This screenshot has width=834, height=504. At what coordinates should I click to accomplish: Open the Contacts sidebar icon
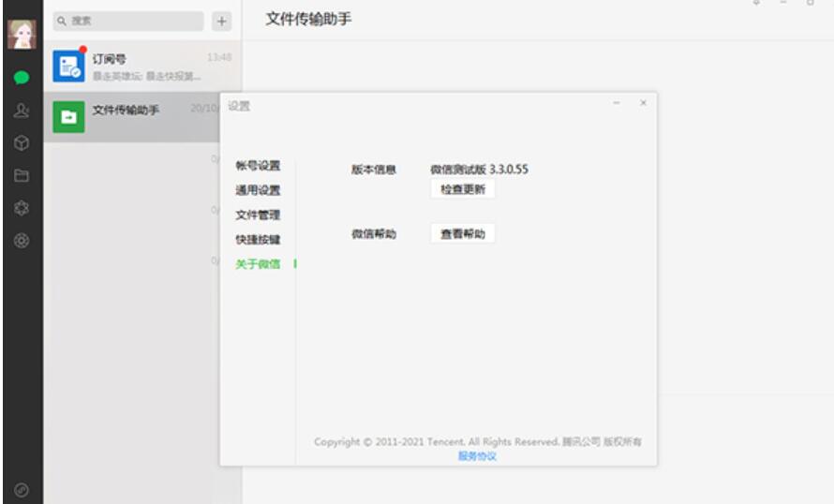tap(22, 110)
